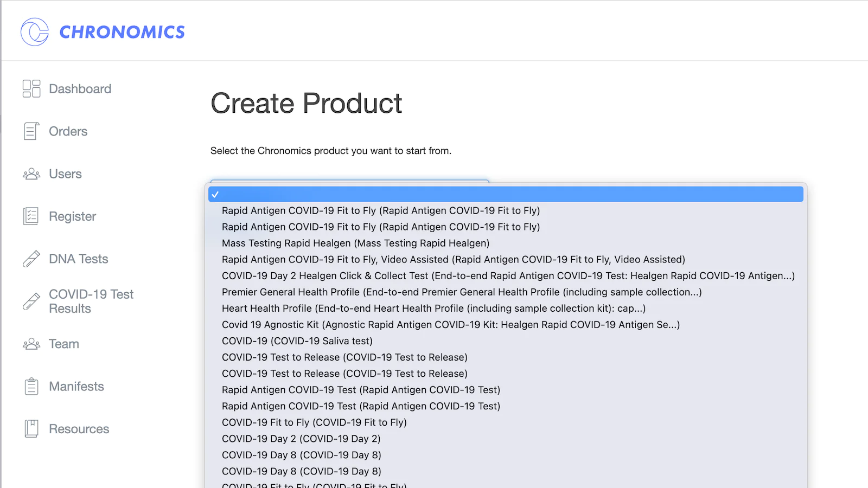The width and height of the screenshot is (868, 488).
Task: Choose COVID-19 Saliva test option
Action: tap(297, 341)
